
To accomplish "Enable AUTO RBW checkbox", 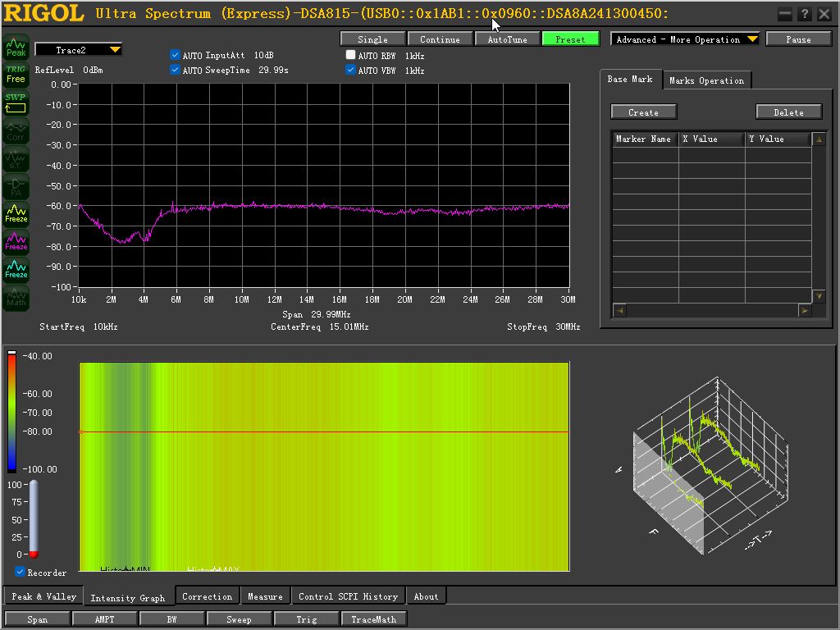I will [x=350, y=55].
